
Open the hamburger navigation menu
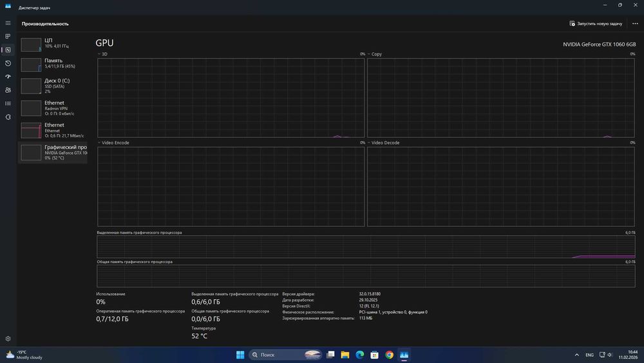point(8,23)
